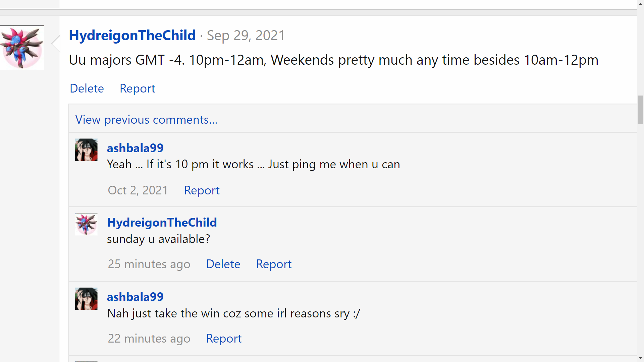Report the 'Nah just take the win' comment
This screenshot has height=362, width=644.
224,339
